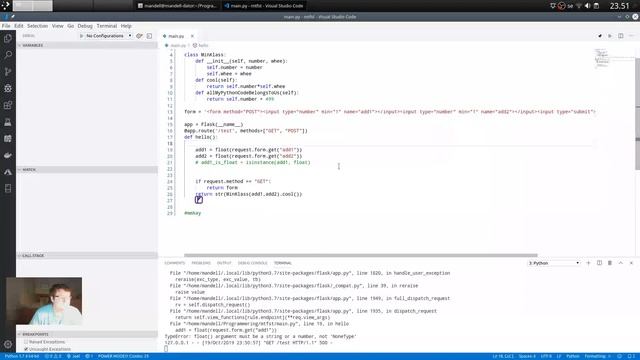Click the network Wi-Fi tray icon
This screenshot has height=360, width=640.
click(x=579, y=6)
